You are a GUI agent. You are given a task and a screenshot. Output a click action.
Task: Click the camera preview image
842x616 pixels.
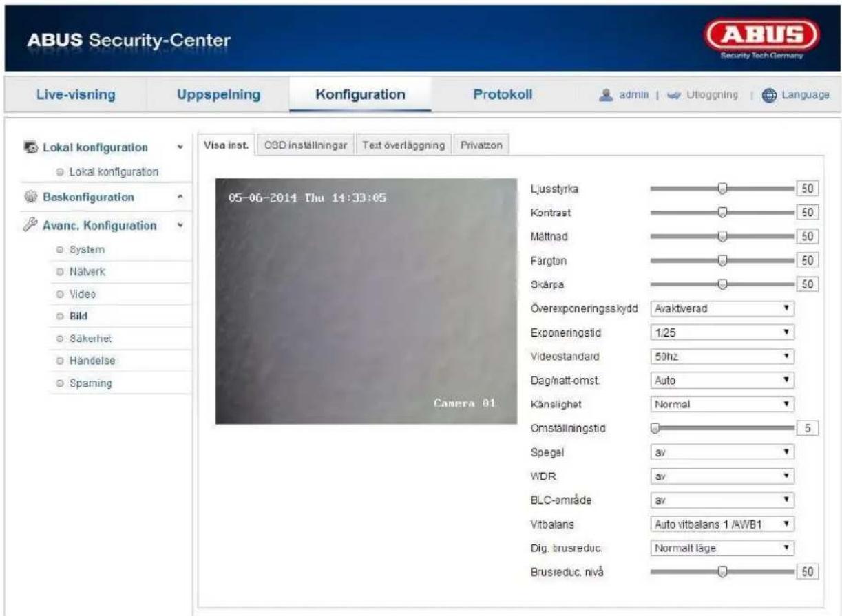366,301
